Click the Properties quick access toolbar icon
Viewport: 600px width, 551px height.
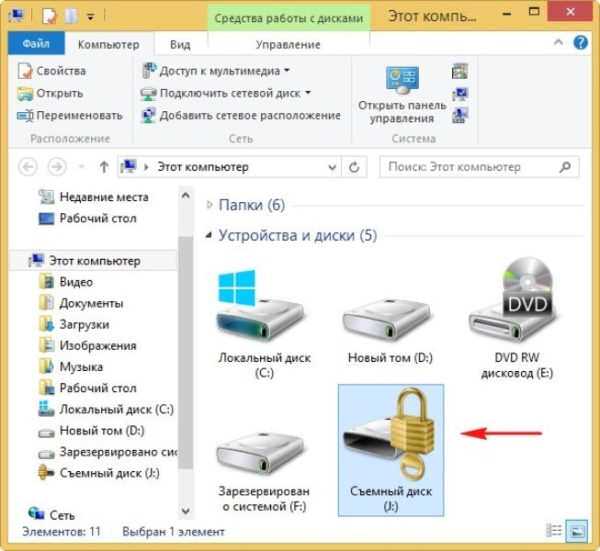(49, 16)
